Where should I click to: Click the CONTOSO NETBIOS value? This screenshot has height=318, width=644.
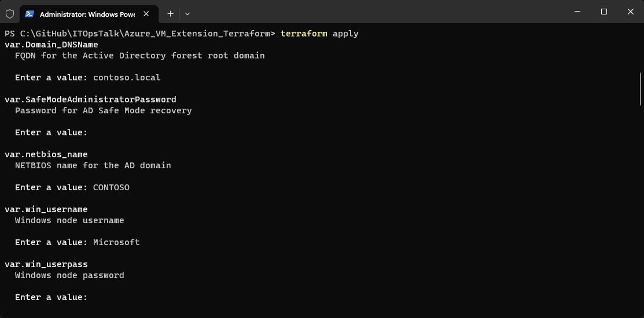coord(111,187)
